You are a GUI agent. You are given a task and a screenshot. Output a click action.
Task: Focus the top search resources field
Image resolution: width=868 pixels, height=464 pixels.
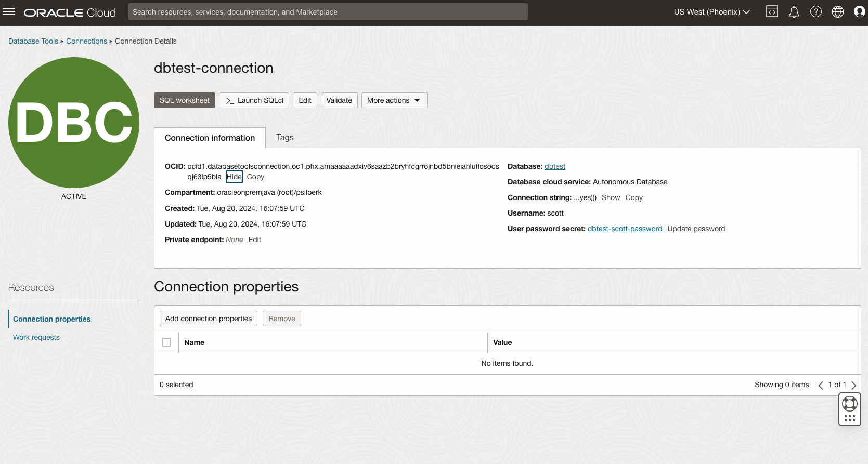[328, 12]
